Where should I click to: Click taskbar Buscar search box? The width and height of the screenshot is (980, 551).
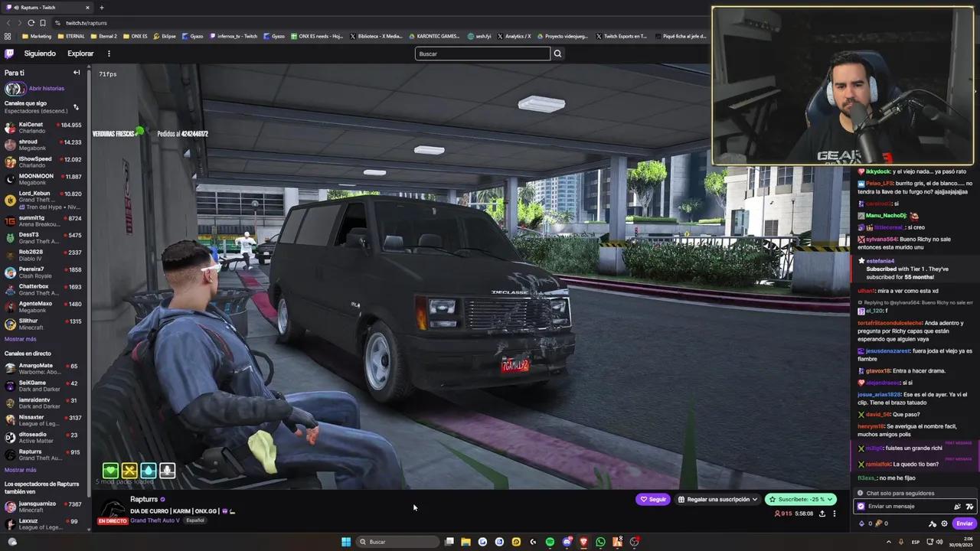398,542
